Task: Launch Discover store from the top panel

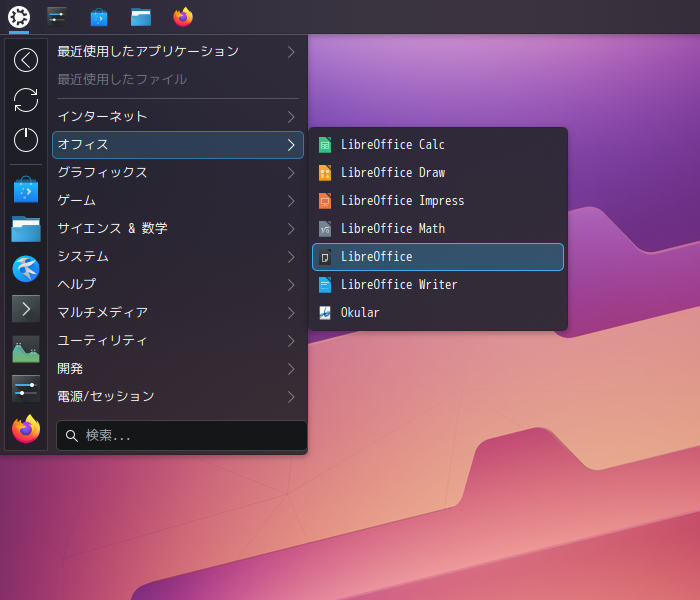Action: tap(99, 17)
